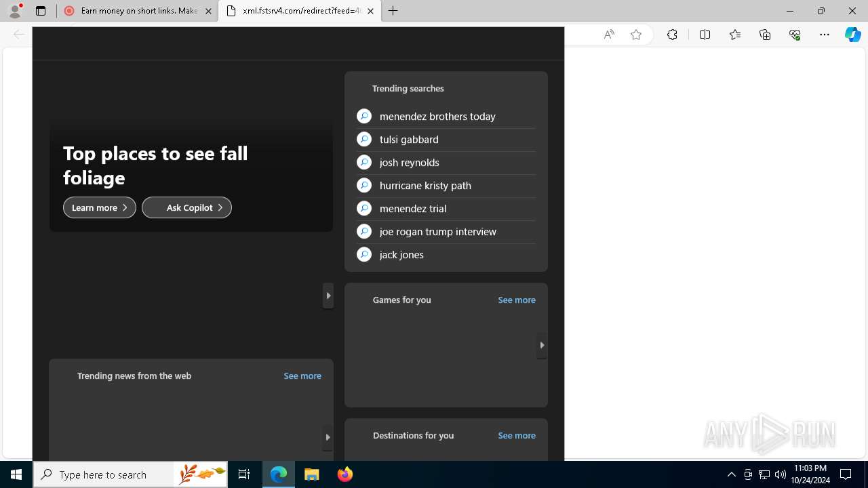Click search icon beside 'menendez trial'
Screen dimensions: 868x488
click(x=364, y=209)
